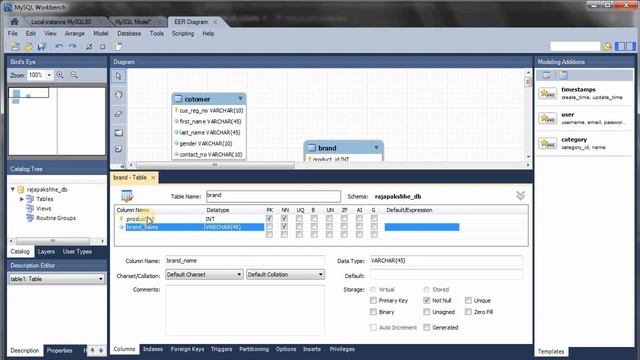Enable Binary checkbox
This screenshot has width=640, height=360.
click(x=373, y=312)
